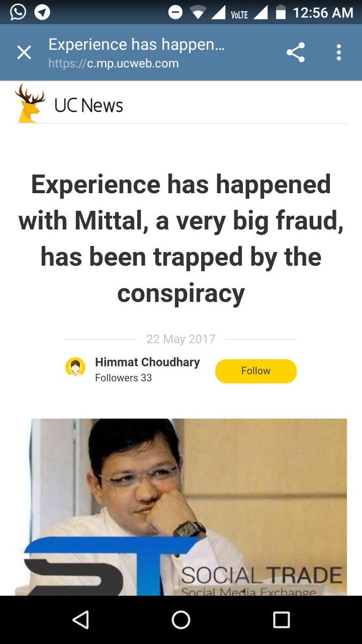Tap the do-not-disturb icon in status bar
This screenshot has width=362, height=644.
click(175, 12)
